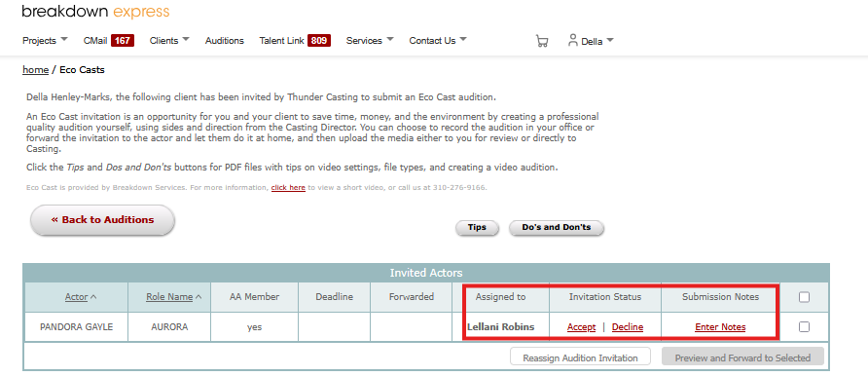
Task: Open the Talent Link menu item
Action: [282, 40]
